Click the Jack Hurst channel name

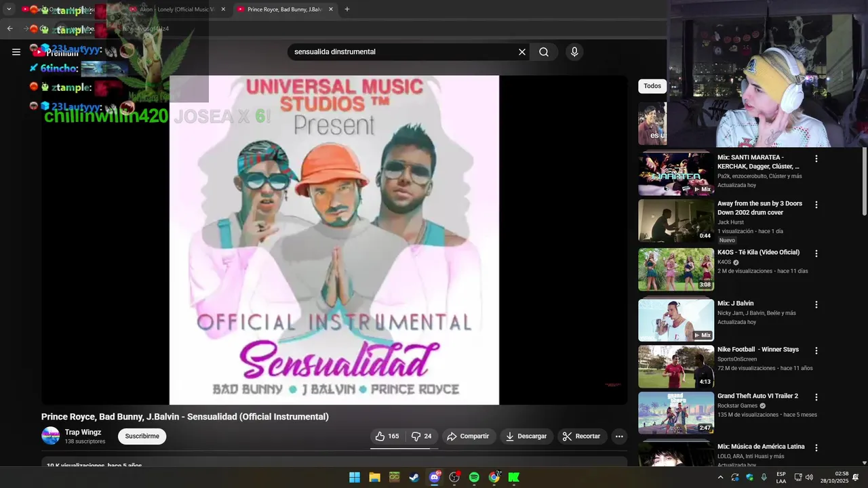point(730,222)
